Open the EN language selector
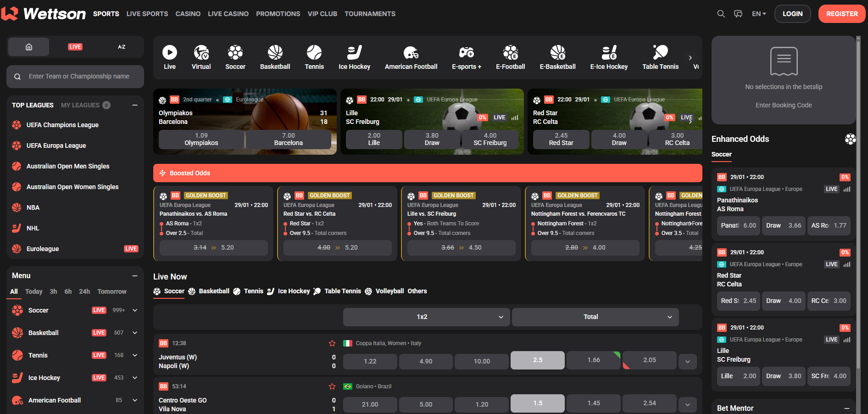Image resolution: width=868 pixels, height=414 pixels. click(x=758, y=14)
